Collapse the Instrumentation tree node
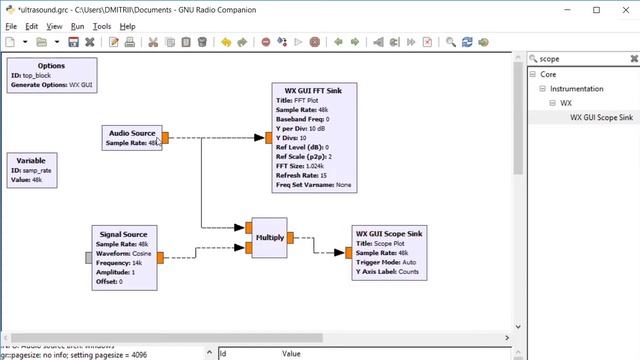Image resolution: width=640 pixels, height=360 pixels. click(x=542, y=89)
